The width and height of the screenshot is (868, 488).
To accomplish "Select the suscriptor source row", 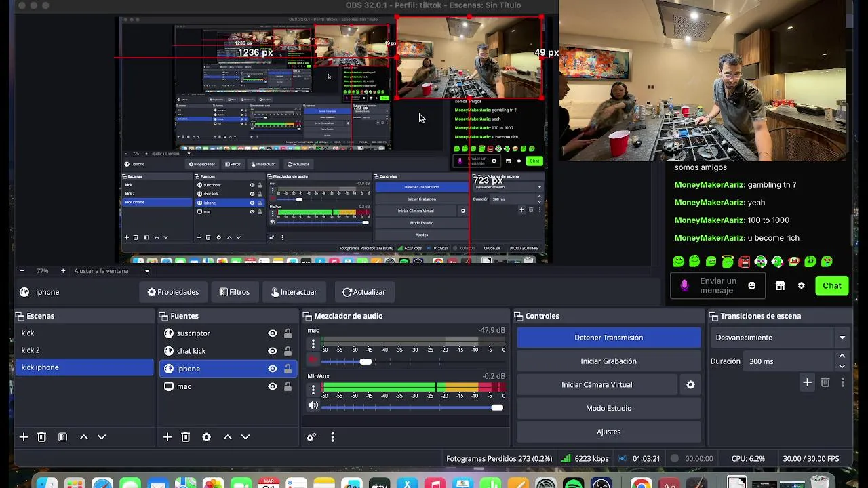I will pos(229,333).
